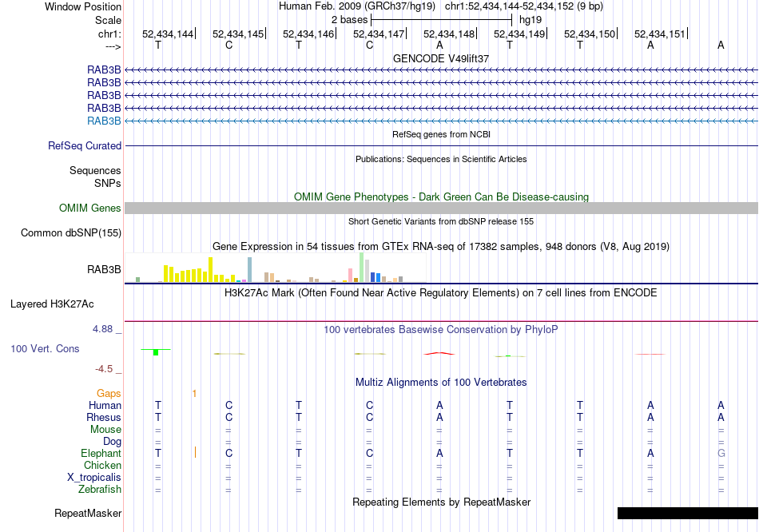Image resolution: width=759 pixels, height=532 pixels.
Task: Click the -4.5 PhyloP lower scale value
Action: (x=104, y=369)
